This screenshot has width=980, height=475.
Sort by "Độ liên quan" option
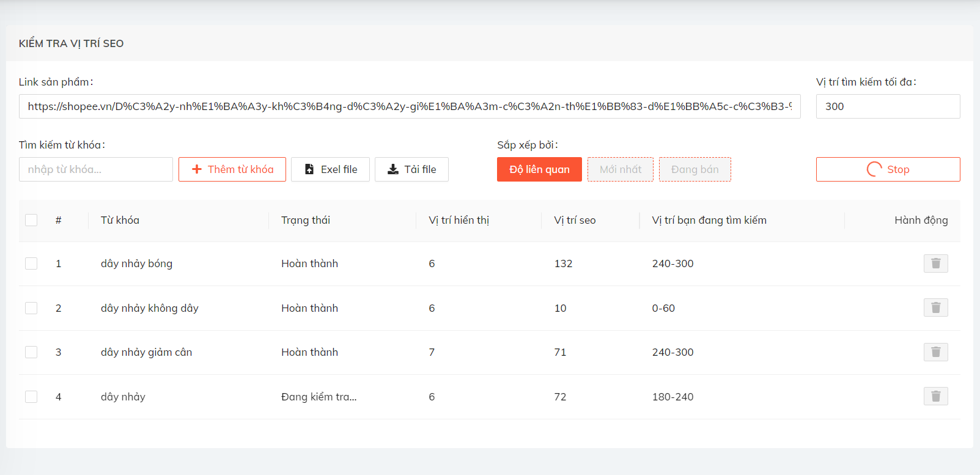[x=539, y=169]
